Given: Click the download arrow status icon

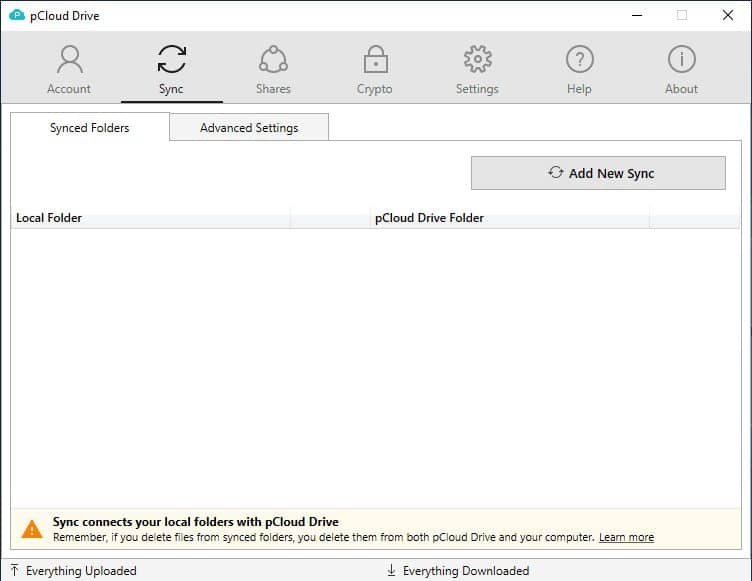Looking at the screenshot, I should coord(391,570).
